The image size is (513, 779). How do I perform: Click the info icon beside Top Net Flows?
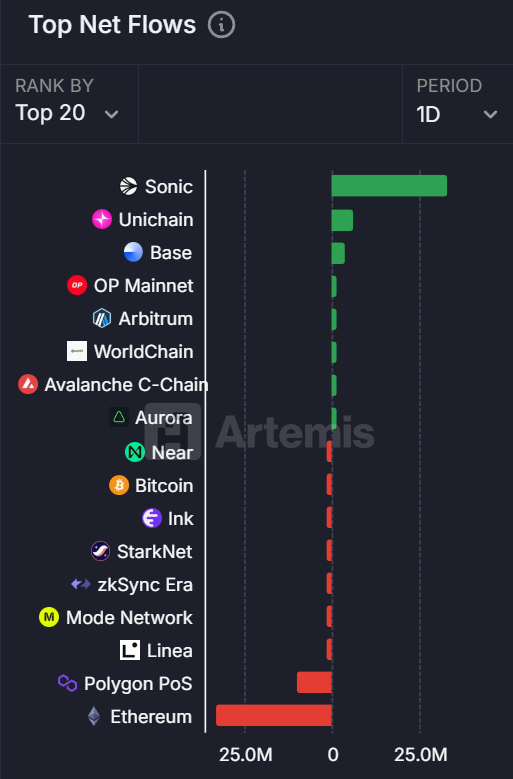(x=221, y=25)
